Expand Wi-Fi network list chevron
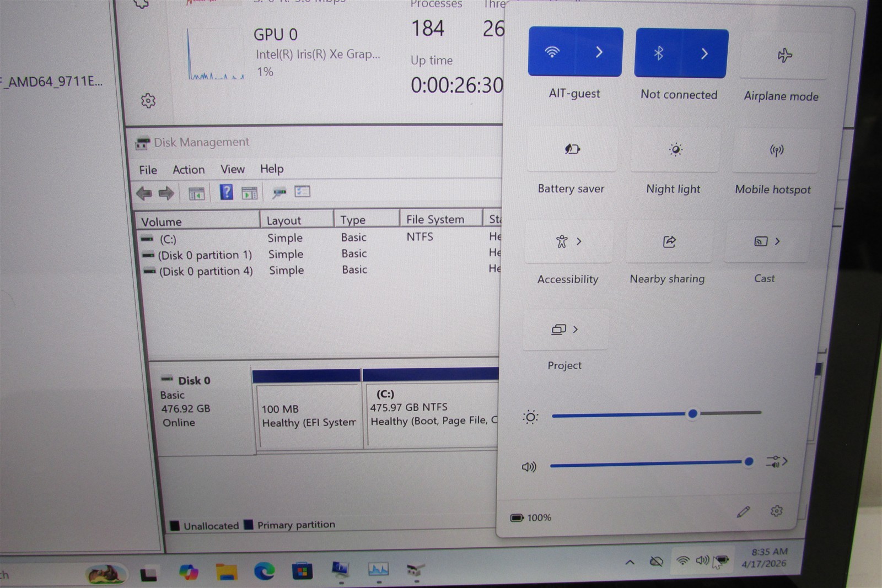Viewport: 882px width, 588px height. [599, 52]
